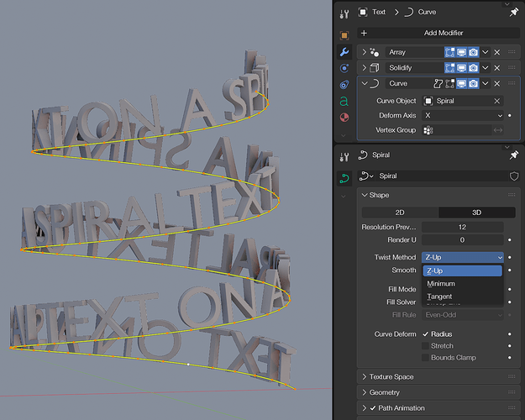The width and height of the screenshot is (525, 420).
Task: Toggle the Path Animation checkbox
Action: [x=373, y=408]
